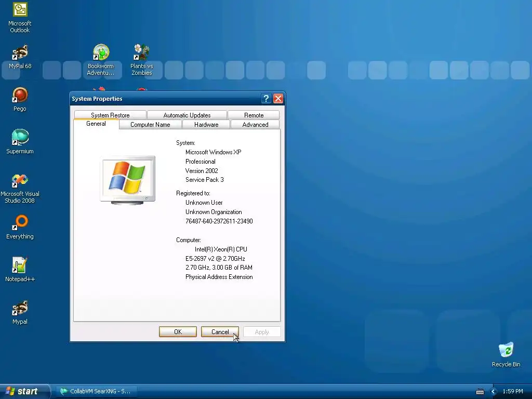Viewport: 532px width, 399px height.
Task: Open the Remote tab
Action: pyautogui.click(x=254, y=115)
